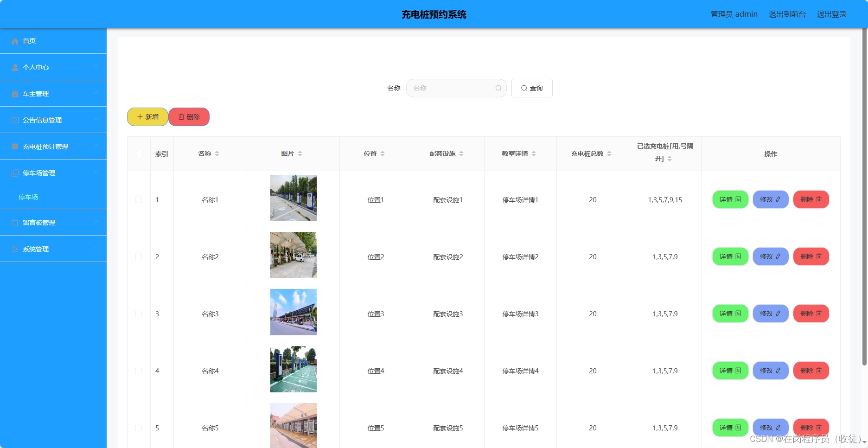Click 修改 for row 名称3
This screenshot has width=868, height=448.
tap(771, 314)
